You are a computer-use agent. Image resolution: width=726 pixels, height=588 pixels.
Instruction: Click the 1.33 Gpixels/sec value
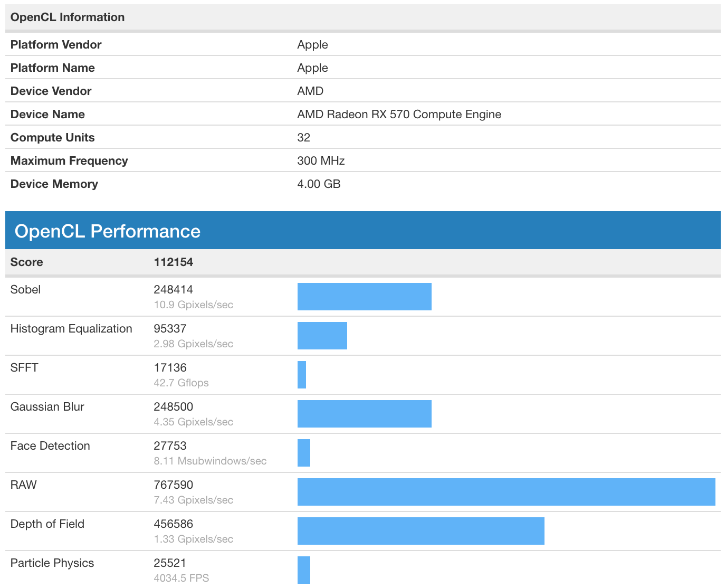pyautogui.click(x=194, y=539)
